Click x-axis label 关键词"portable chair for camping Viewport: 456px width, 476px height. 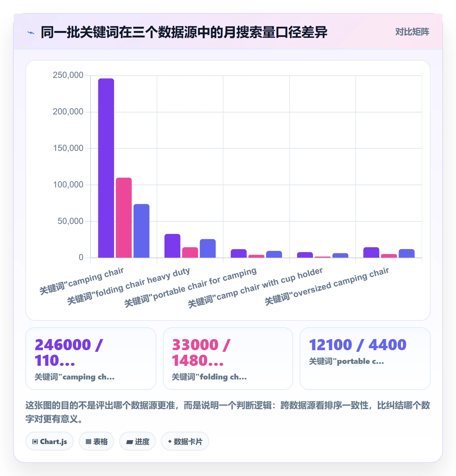(191, 287)
